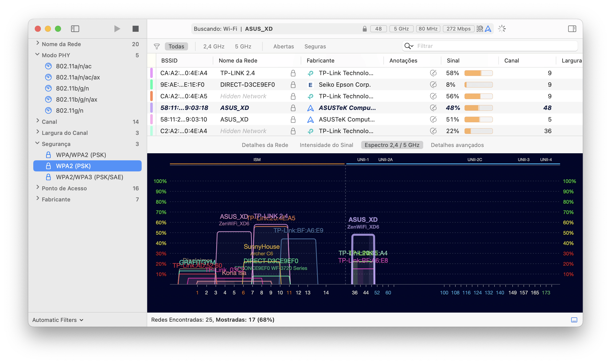Image resolution: width=611 pixels, height=364 pixels.
Task: Click ASUS logo in 58:11:...9:03:18 row
Action: coord(311,108)
